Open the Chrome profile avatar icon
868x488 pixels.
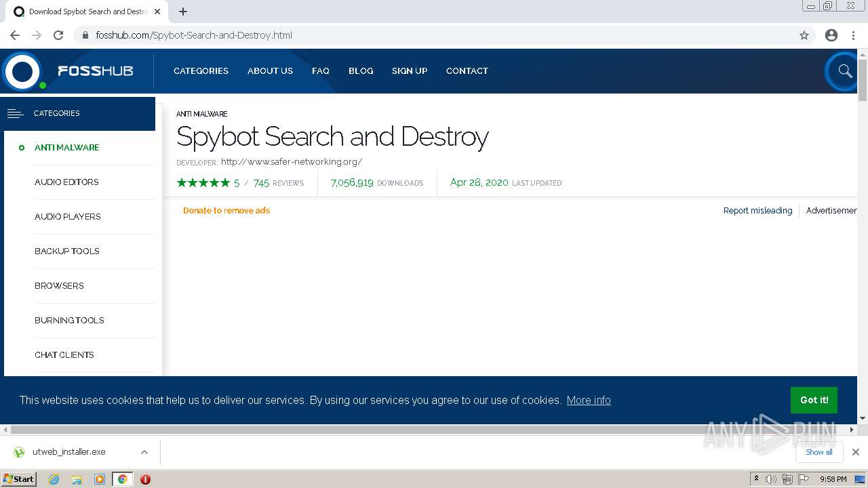click(x=831, y=35)
